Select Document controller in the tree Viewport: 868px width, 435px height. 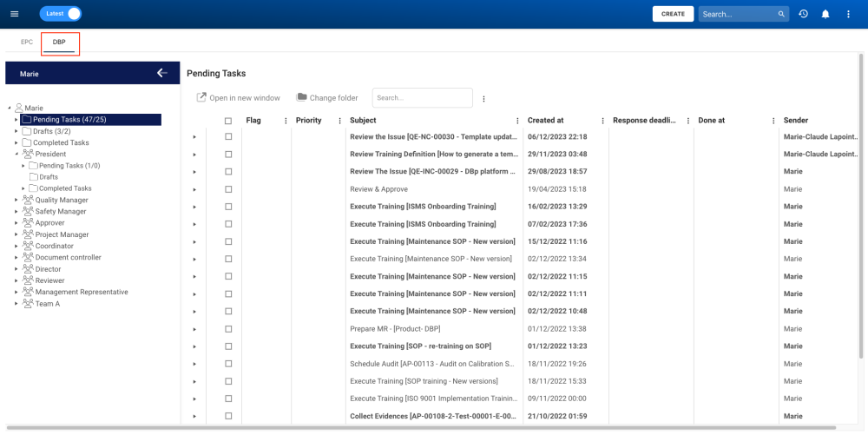pyautogui.click(x=68, y=257)
